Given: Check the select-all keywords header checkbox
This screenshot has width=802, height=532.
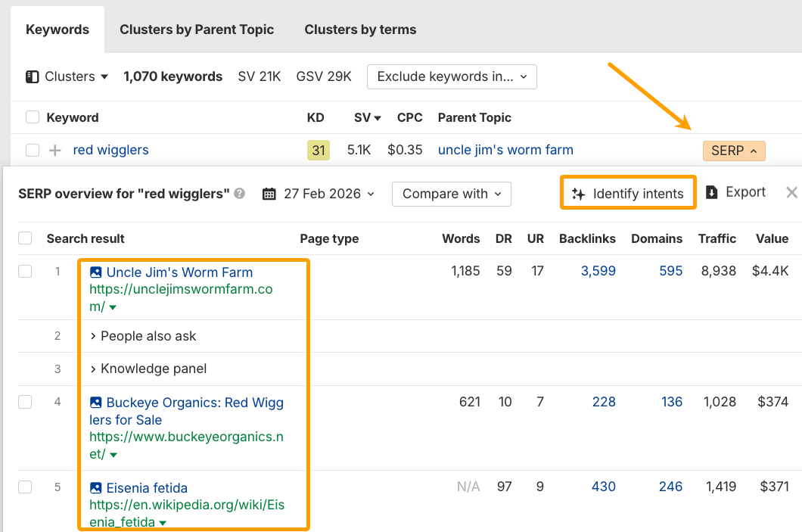Looking at the screenshot, I should click(x=33, y=117).
